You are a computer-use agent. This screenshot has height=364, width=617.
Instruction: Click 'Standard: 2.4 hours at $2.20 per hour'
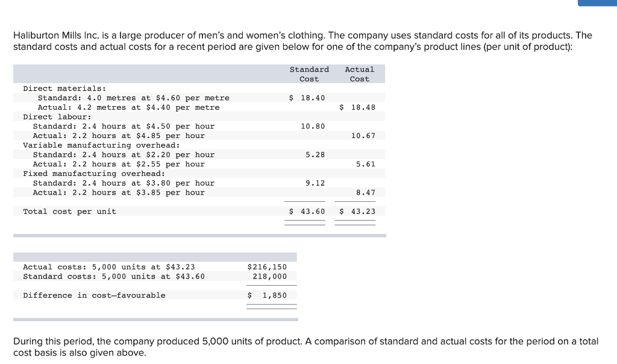pyautogui.click(x=124, y=155)
